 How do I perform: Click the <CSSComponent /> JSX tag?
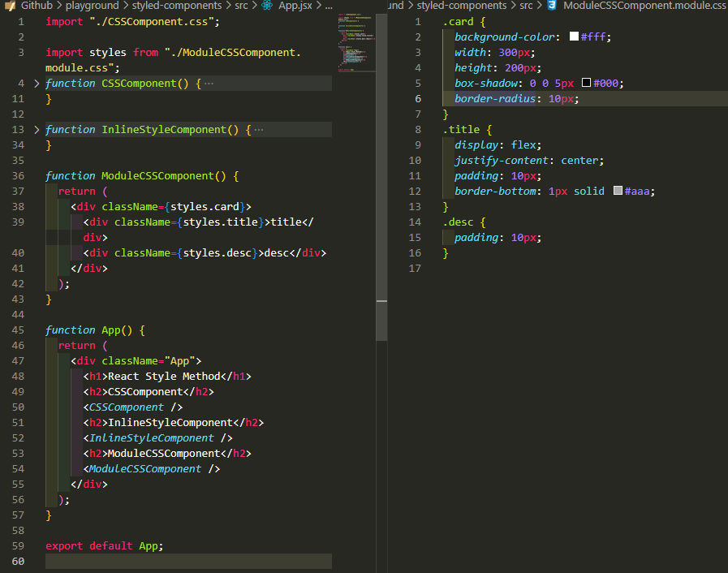(x=133, y=407)
